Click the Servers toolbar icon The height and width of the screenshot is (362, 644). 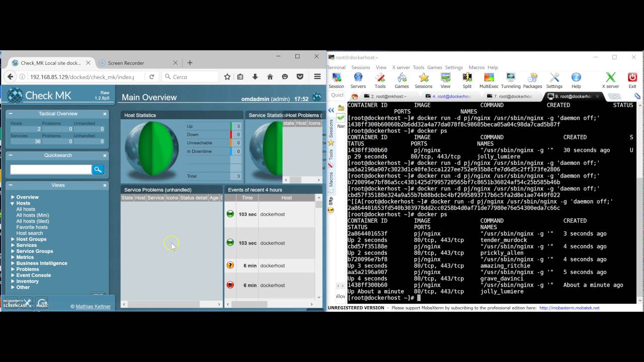point(358,80)
